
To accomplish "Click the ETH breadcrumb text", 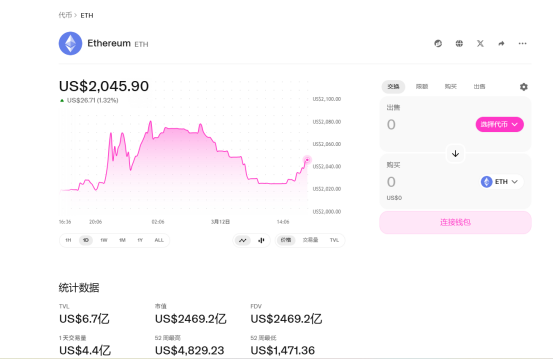I will pos(87,16).
